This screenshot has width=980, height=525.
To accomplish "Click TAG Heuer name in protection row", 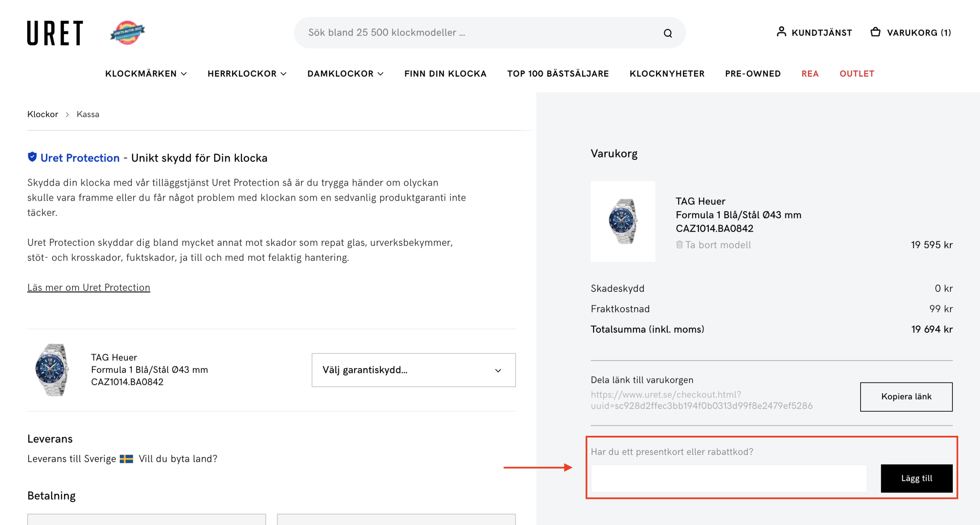I will [x=114, y=357].
